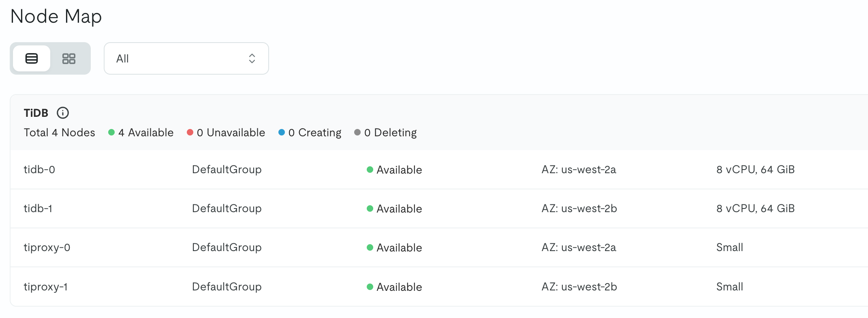Click the dropdown chevron arrows icon
Image resolution: width=868 pixels, height=318 pixels.
pos(252,58)
